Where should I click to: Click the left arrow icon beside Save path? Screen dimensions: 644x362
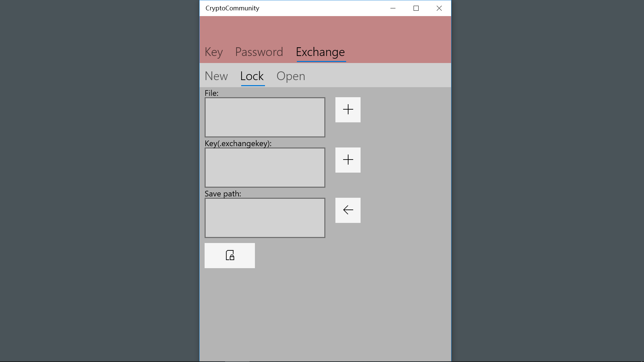(348, 210)
